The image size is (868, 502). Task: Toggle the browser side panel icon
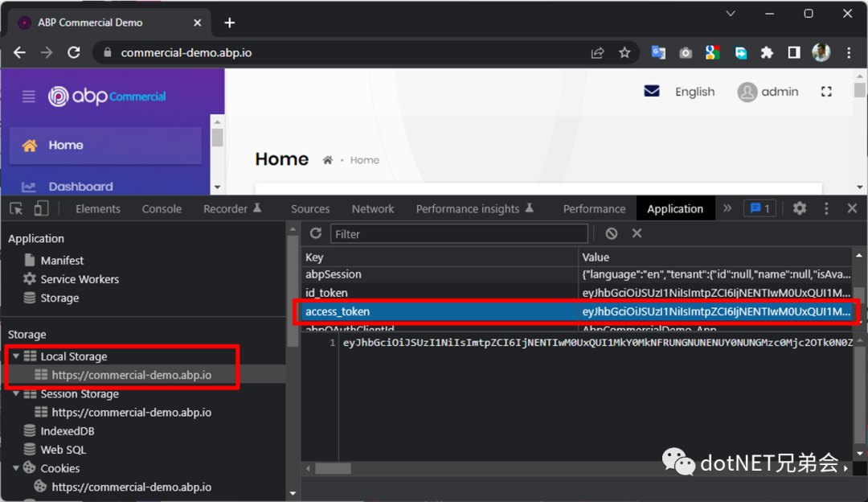tap(794, 52)
